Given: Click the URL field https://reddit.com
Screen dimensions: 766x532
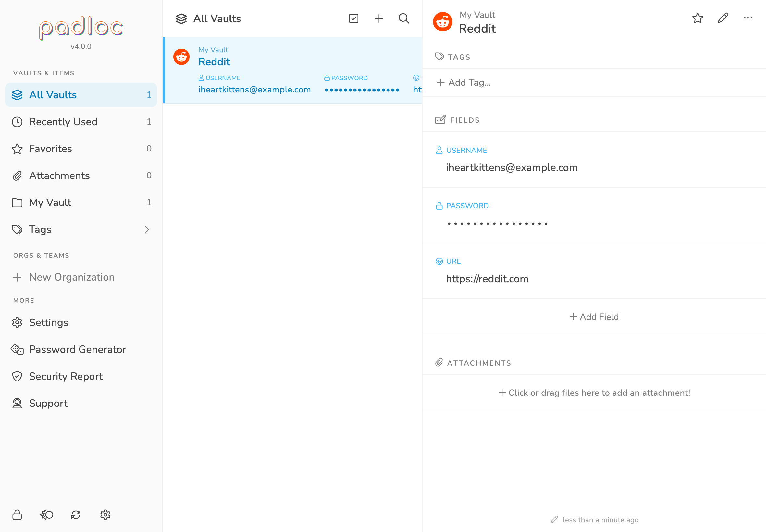Looking at the screenshot, I should (x=487, y=279).
